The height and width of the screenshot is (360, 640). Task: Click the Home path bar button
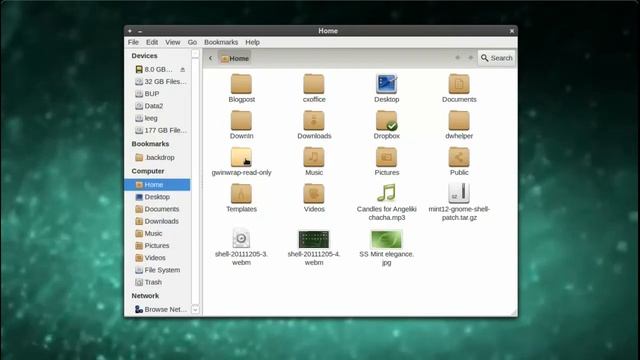tap(235, 59)
